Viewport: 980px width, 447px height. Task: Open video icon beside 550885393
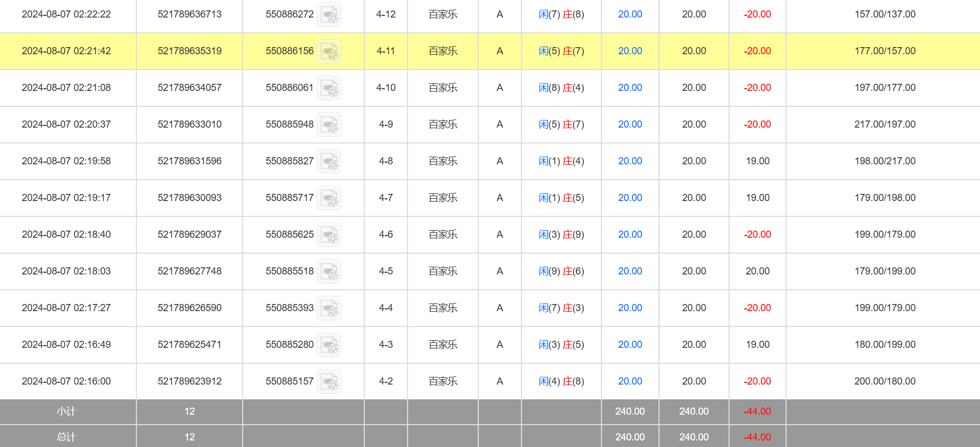(329, 308)
